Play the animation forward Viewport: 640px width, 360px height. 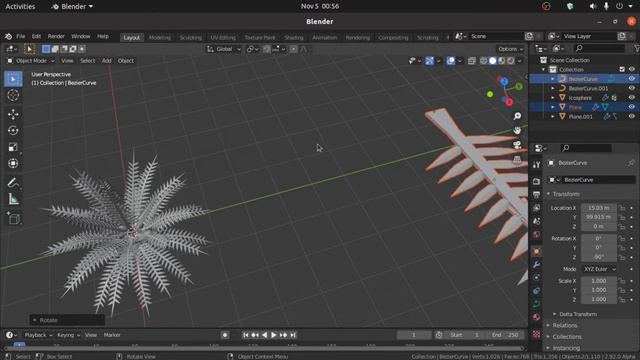click(273, 335)
